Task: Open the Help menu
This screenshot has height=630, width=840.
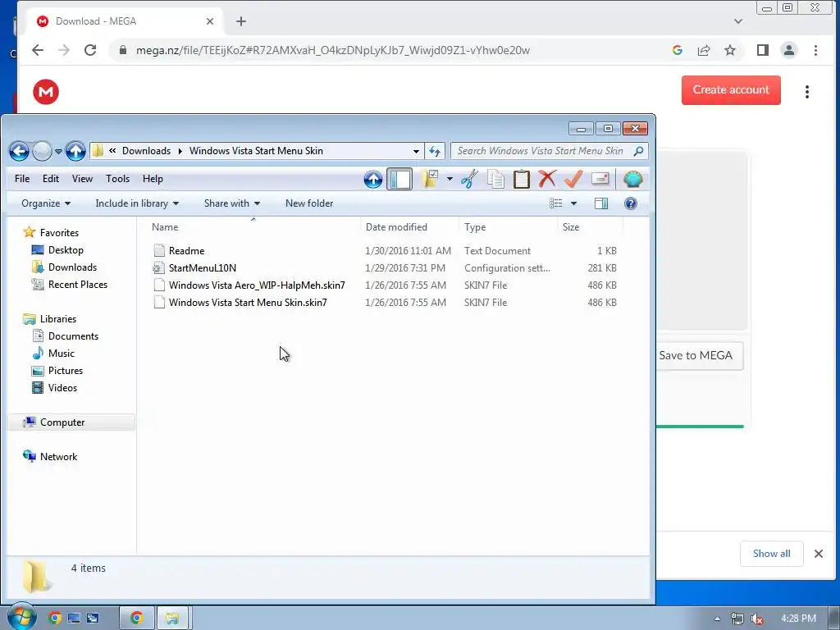Action: [x=153, y=179]
